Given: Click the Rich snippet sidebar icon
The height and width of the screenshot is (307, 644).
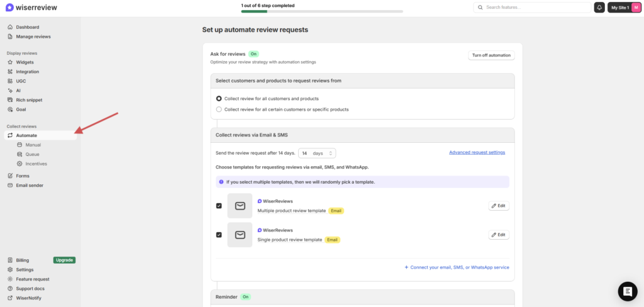Looking at the screenshot, I should click(10, 100).
